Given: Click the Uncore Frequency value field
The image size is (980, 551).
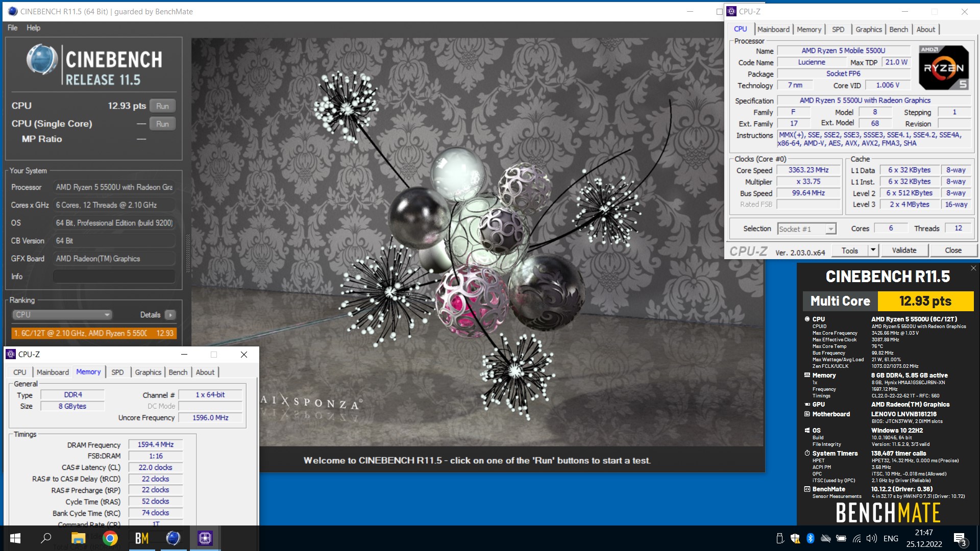Looking at the screenshot, I should tap(210, 418).
